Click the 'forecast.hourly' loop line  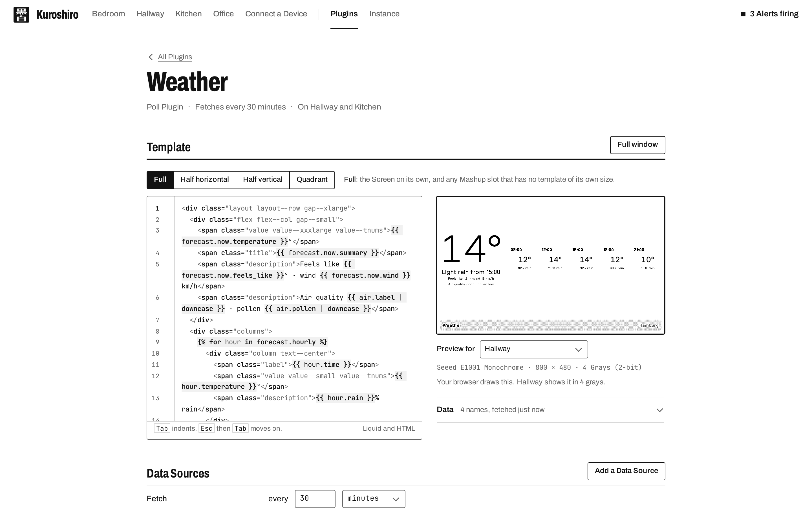[262, 342]
